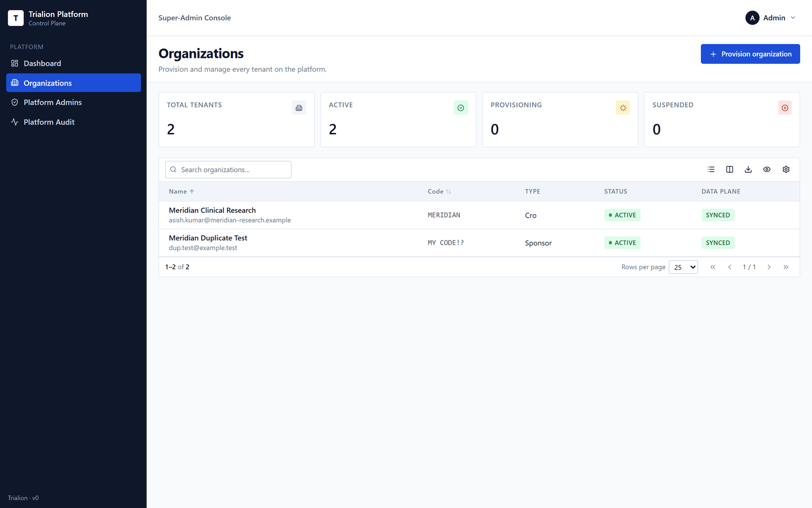Jump to last page double-chevron

click(786, 267)
